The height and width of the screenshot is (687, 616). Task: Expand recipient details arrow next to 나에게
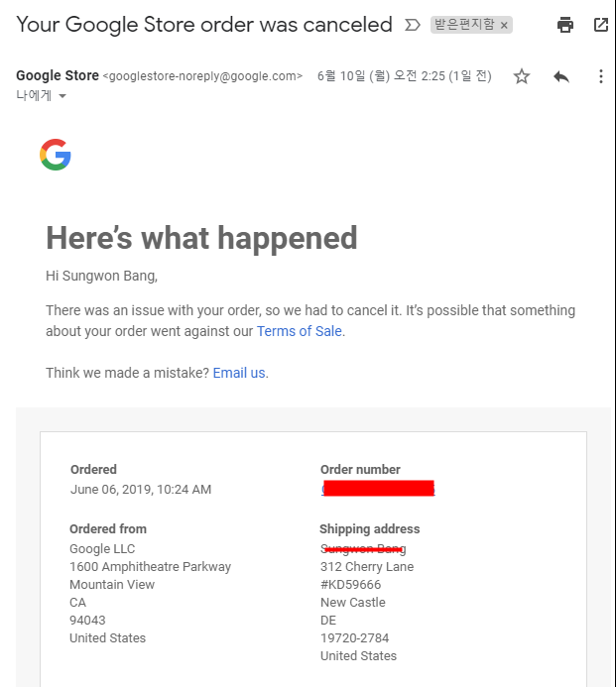[62, 96]
